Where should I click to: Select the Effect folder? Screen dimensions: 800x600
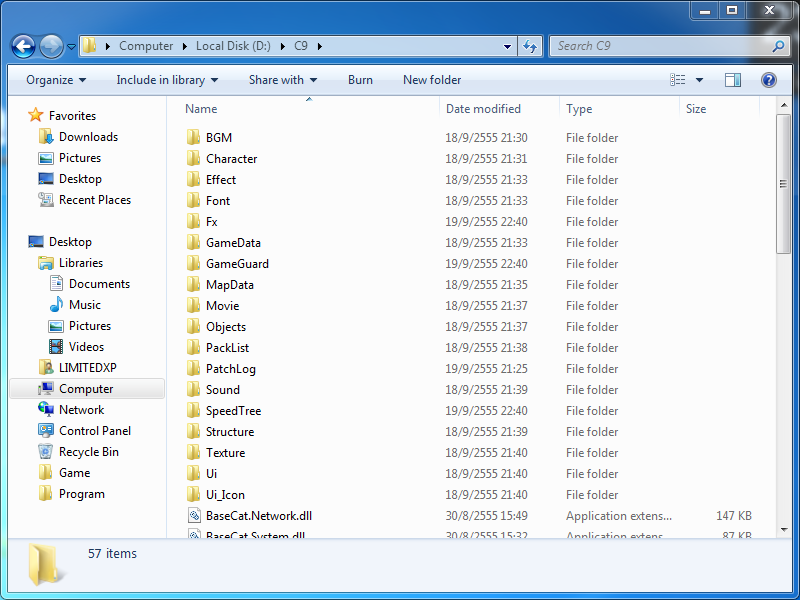pyautogui.click(x=220, y=180)
